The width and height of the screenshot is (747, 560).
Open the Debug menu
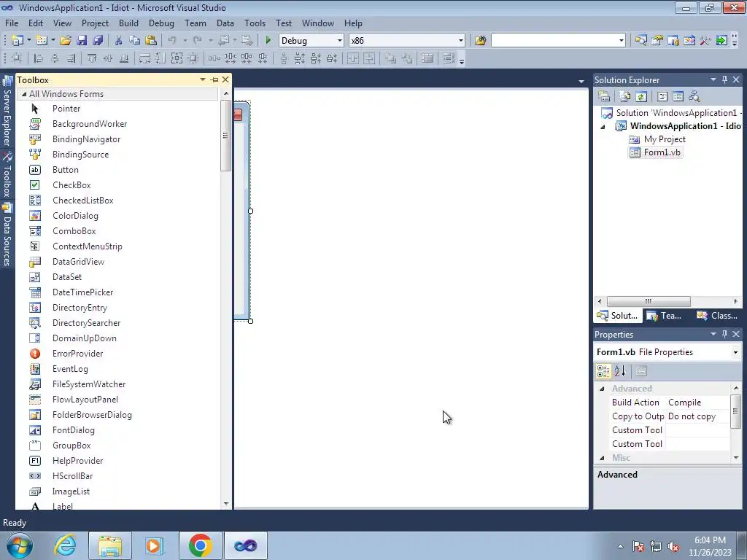coord(161,23)
